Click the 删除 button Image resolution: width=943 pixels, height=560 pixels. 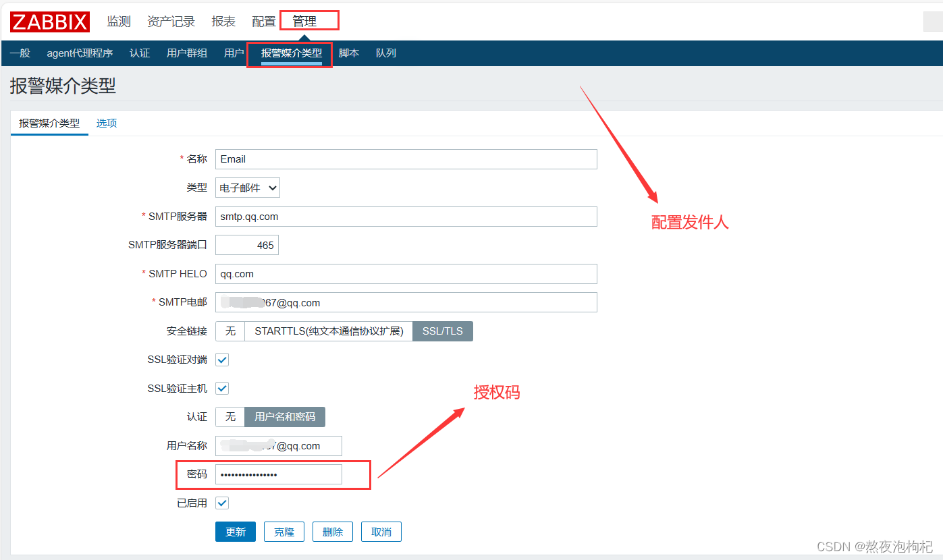click(333, 532)
